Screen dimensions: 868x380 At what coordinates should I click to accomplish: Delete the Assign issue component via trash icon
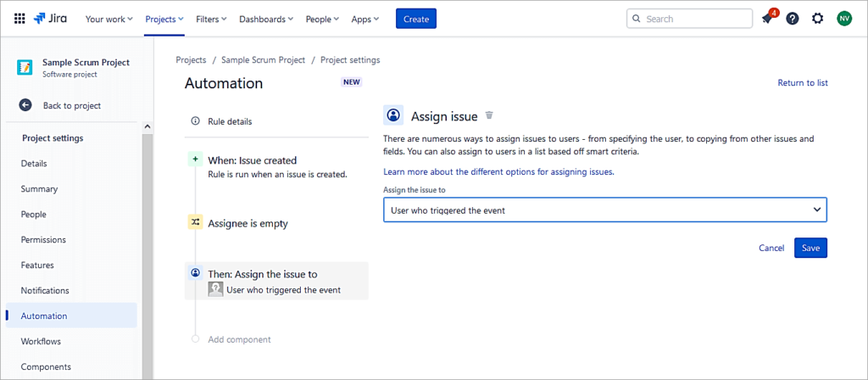[489, 115]
